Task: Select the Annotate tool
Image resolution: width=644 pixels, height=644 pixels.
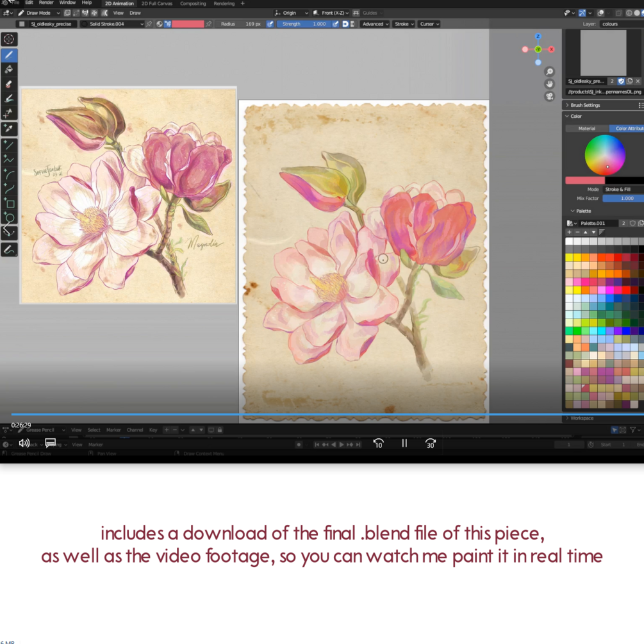Action: (x=8, y=249)
